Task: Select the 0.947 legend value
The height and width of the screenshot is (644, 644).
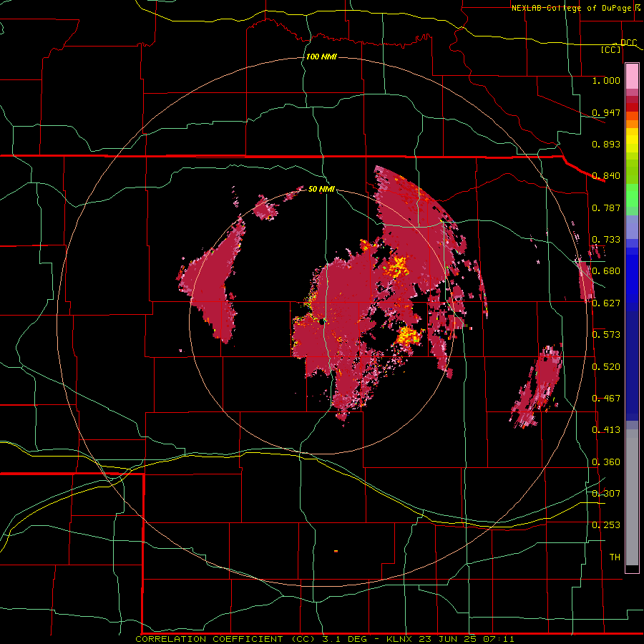Action: (606, 112)
